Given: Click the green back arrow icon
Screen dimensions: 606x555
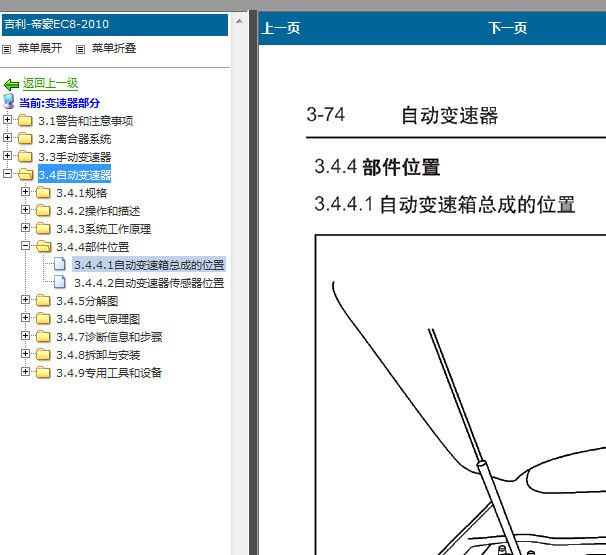Looking at the screenshot, I should tap(11, 84).
